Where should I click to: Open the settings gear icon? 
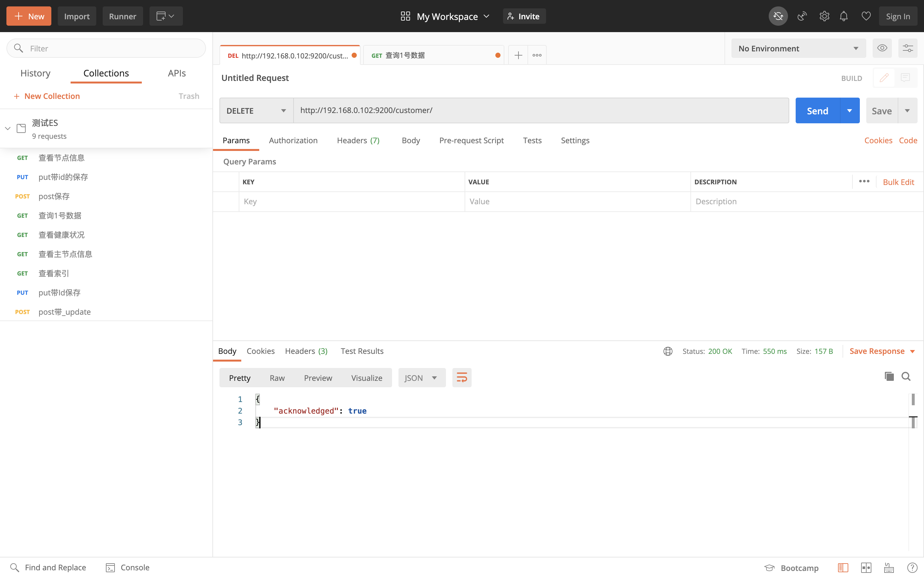click(824, 16)
